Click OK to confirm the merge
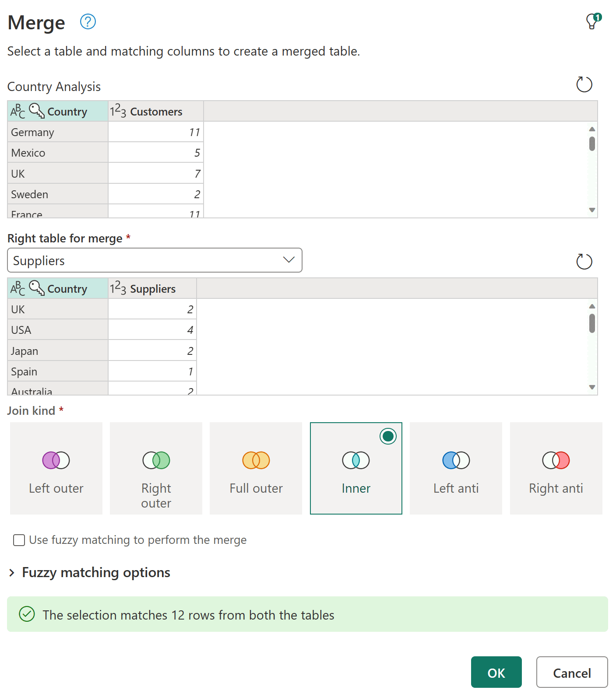Image resolution: width=616 pixels, height=697 pixels. pyautogui.click(x=496, y=672)
